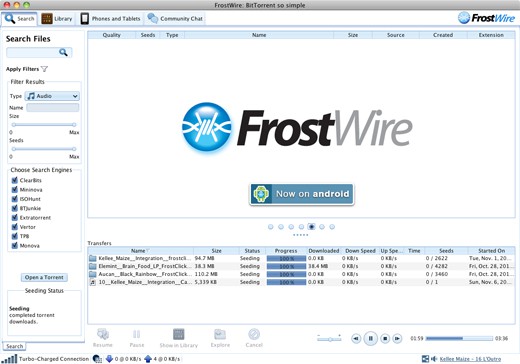The width and height of the screenshot is (520, 364).
Task: Click the Turbo-Charged Connection status text
Action: pos(54,359)
